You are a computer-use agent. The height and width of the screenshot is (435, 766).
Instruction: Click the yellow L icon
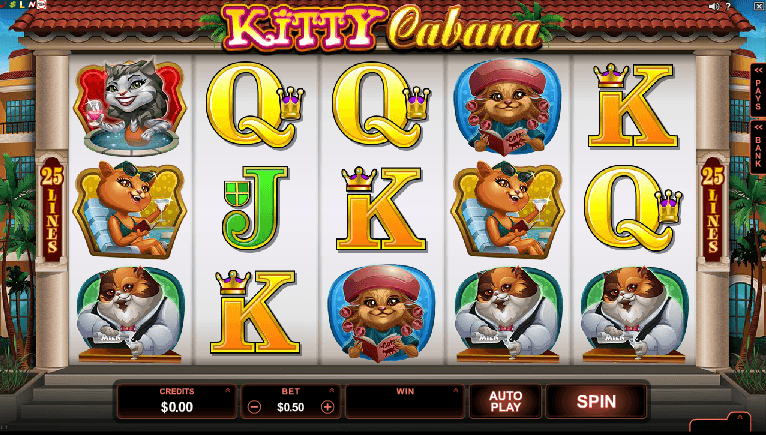point(22,4)
